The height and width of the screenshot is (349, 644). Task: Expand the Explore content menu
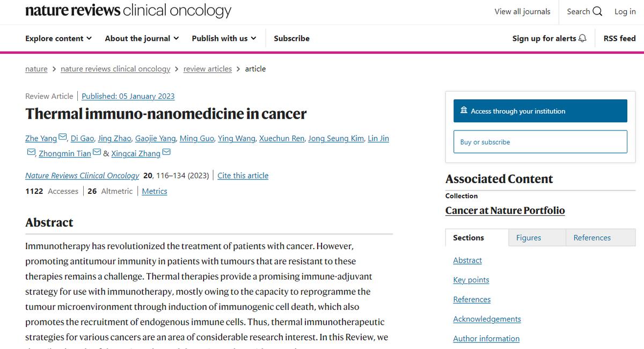[x=58, y=39]
